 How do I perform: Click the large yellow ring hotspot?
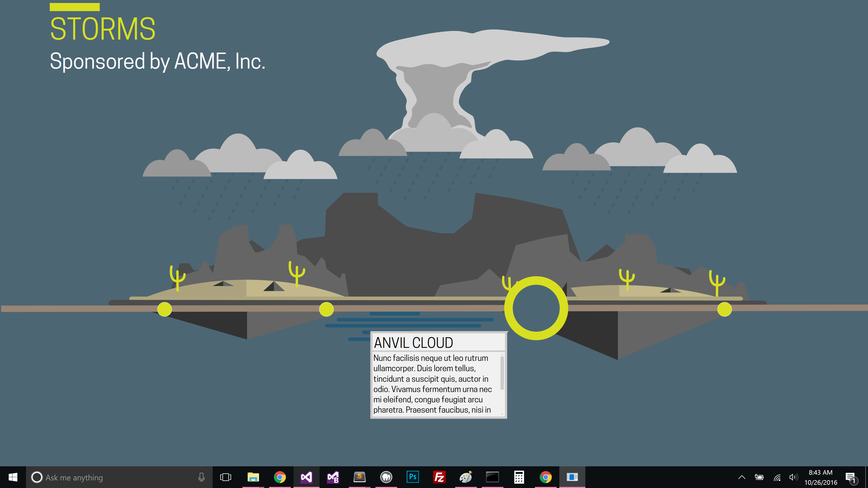536,282
